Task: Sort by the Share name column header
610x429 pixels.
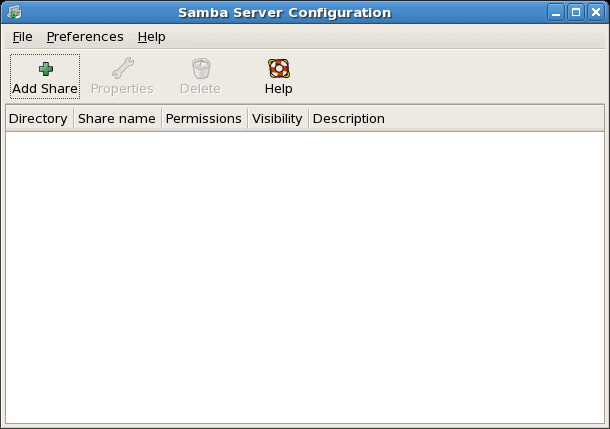Action: (x=117, y=119)
